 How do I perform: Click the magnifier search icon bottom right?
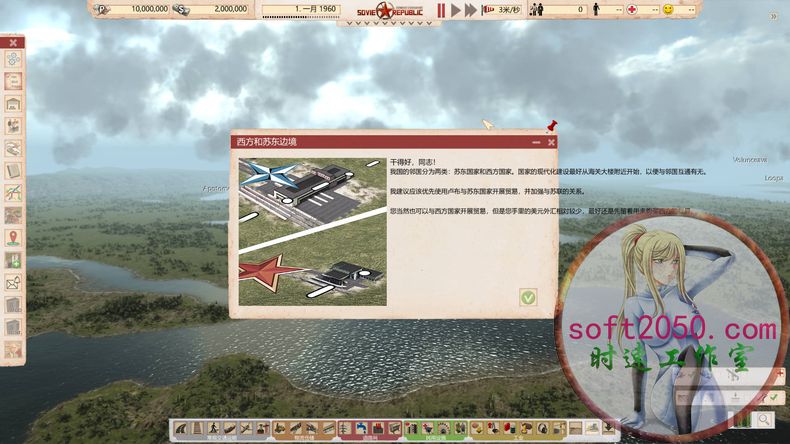(764, 420)
